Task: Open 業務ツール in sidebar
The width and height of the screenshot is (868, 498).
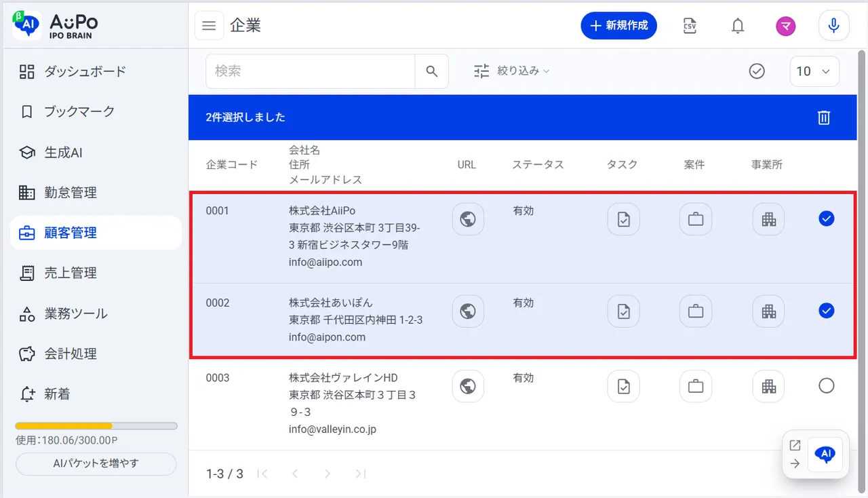Action: (96, 313)
